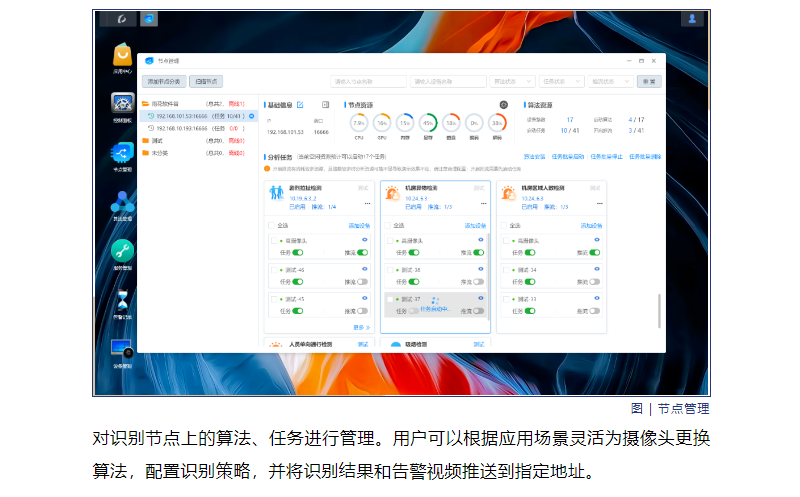Open the wrench tool desktop icon
The width and height of the screenshot is (800, 497).
point(122,251)
